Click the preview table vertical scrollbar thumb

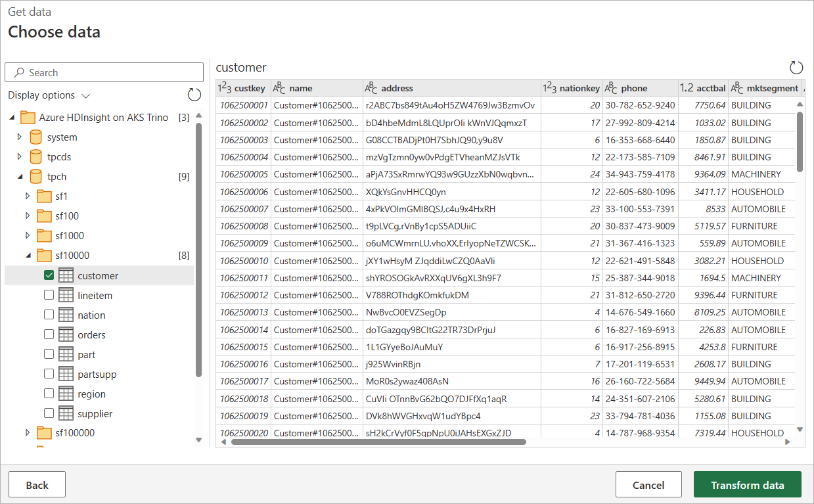(800, 141)
